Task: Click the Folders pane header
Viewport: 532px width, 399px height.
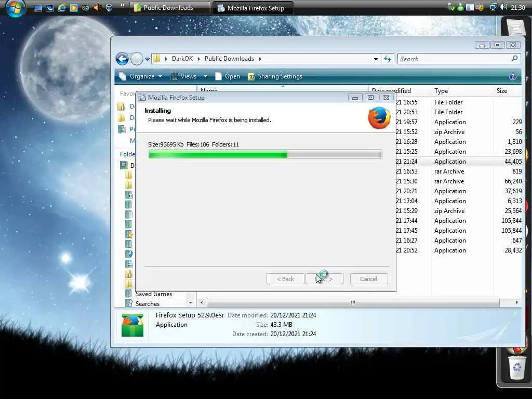Action: tap(128, 154)
